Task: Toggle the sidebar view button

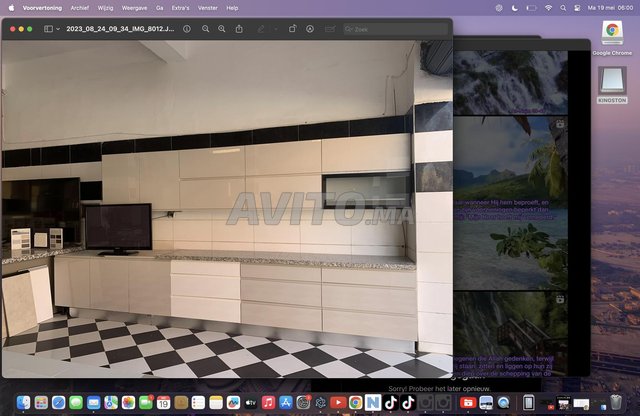Action: [48, 29]
